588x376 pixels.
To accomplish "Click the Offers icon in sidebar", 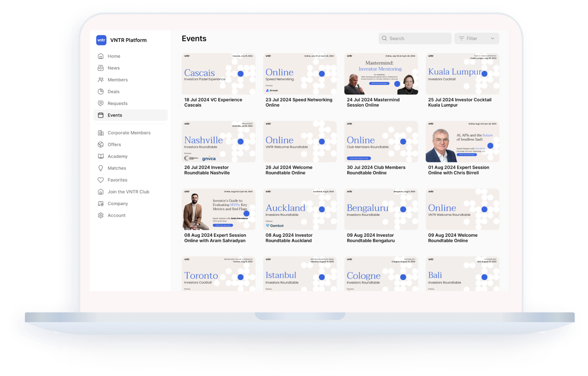I will [101, 145].
